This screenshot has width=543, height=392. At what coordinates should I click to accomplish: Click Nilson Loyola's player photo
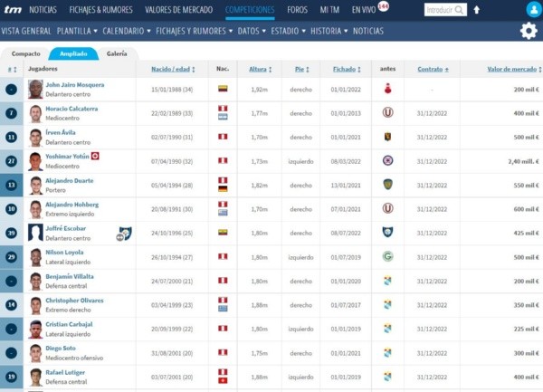pos(35,257)
